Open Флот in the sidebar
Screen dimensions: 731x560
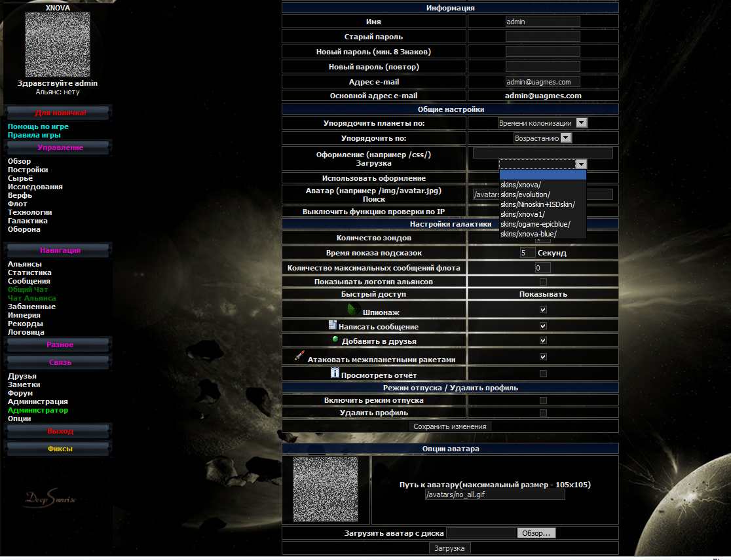17,204
